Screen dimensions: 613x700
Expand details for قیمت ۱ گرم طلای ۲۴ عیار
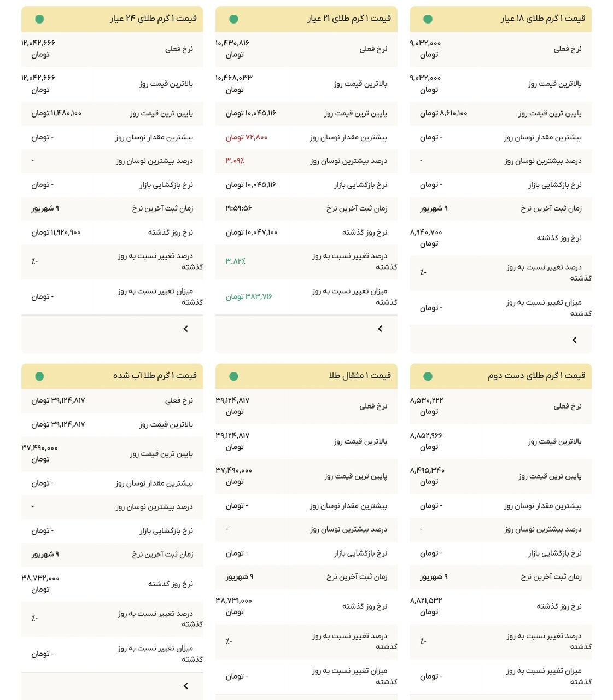click(185, 329)
